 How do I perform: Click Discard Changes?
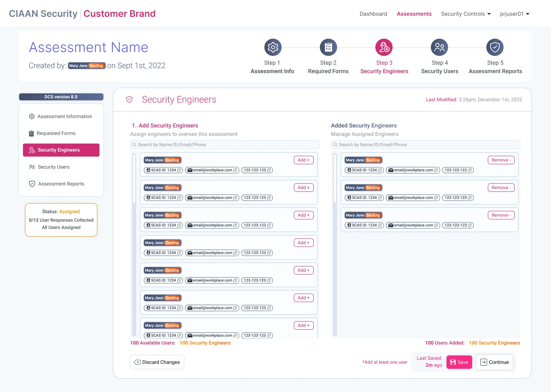[157, 362]
